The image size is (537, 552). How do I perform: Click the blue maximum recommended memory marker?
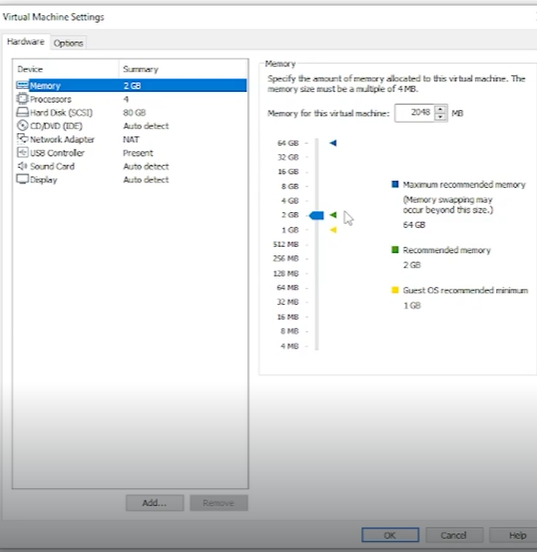tap(333, 143)
